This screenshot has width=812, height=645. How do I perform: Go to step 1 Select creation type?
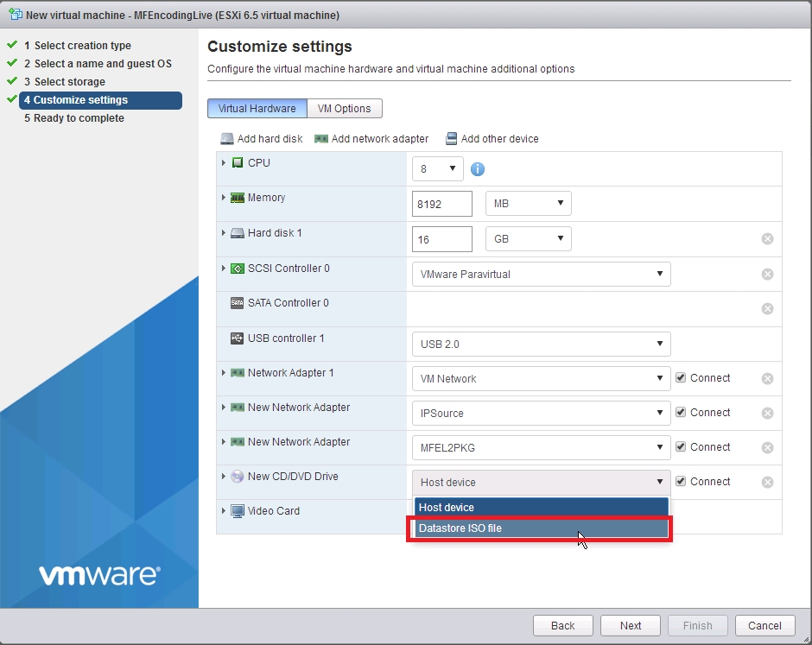point(77,46)
